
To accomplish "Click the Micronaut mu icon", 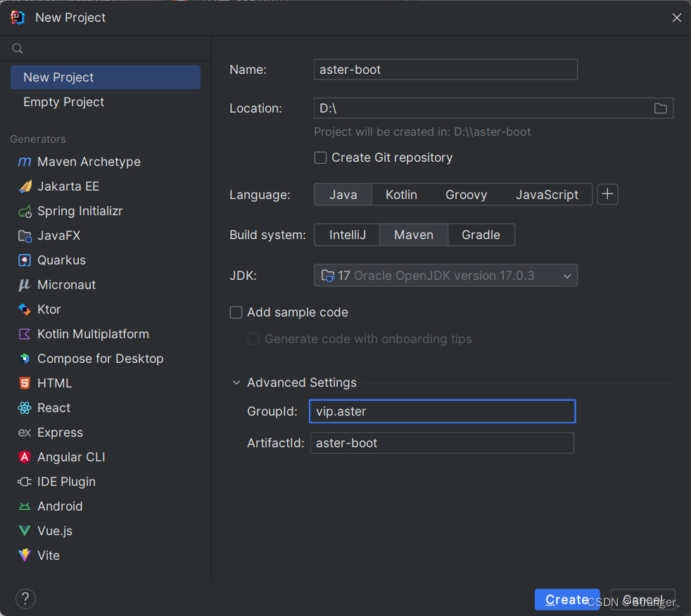I will coord(25,285).
